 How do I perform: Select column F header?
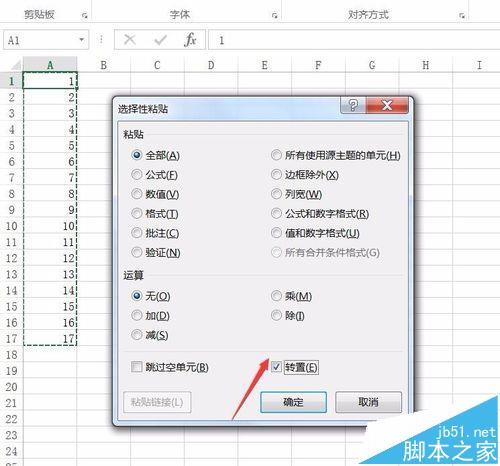[x=318, y=65]
